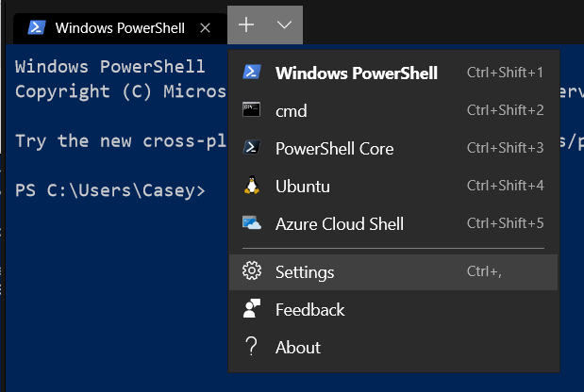Click the PowerShell Core icon
The width and height of the screenshot is (584, 392).
(x=252, y=148)
